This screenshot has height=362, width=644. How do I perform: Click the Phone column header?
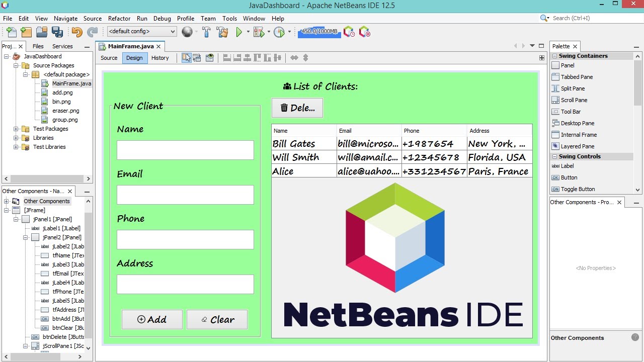pyautogui.click(x=434, y=131)
